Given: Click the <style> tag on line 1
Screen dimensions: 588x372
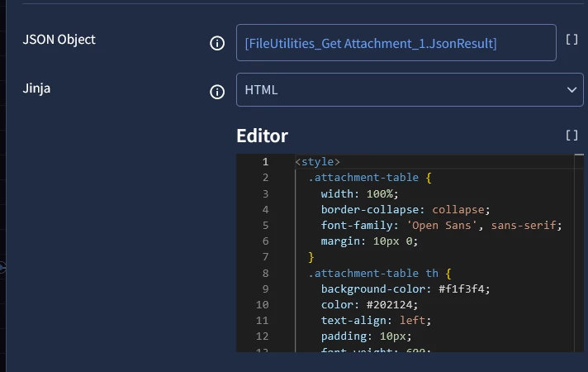Looking at the screenshot, I should [x=317, y=162].
